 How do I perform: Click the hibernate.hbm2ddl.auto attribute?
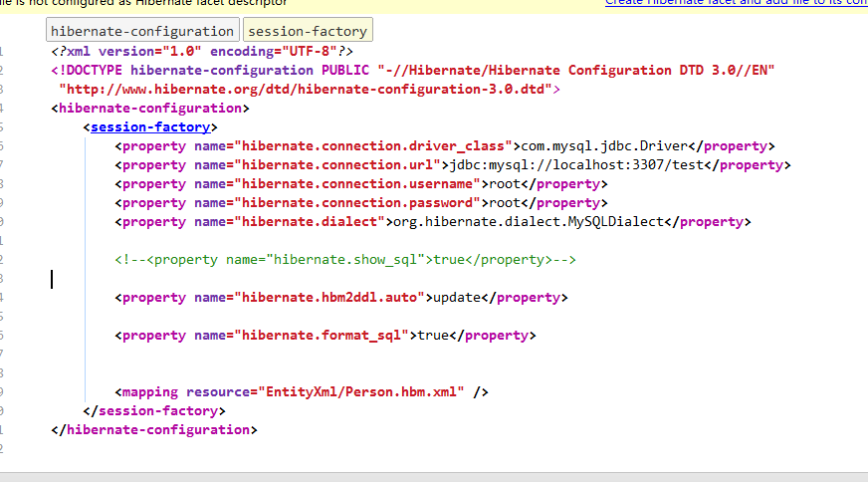tap(329, 298)
